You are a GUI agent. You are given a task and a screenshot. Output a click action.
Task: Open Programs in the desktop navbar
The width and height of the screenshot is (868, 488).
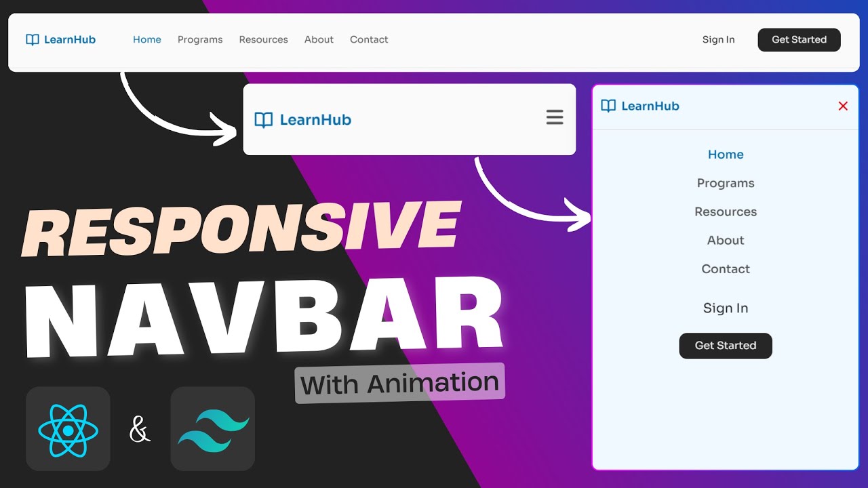pyautogui.click(x=200, y=40)
